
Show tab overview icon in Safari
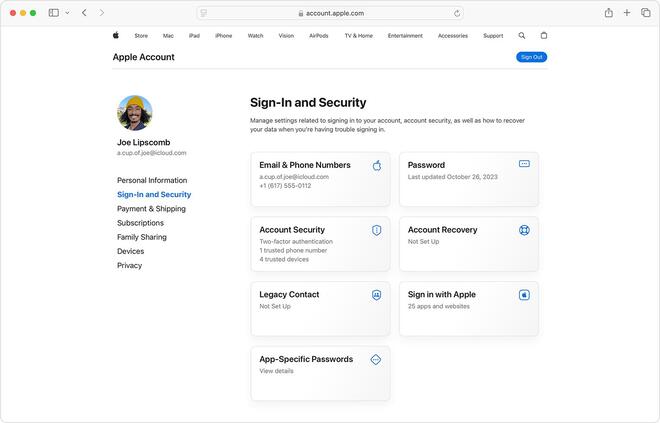point(645,13)
